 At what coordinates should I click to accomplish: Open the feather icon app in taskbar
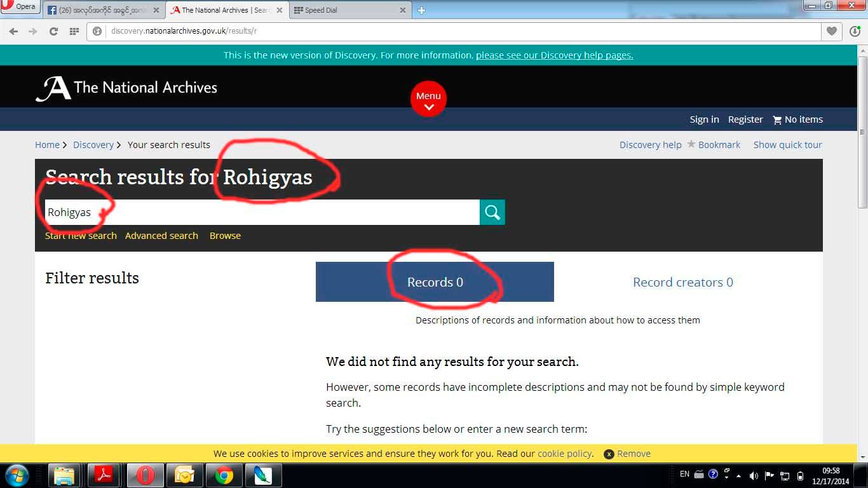click(262, 475)
